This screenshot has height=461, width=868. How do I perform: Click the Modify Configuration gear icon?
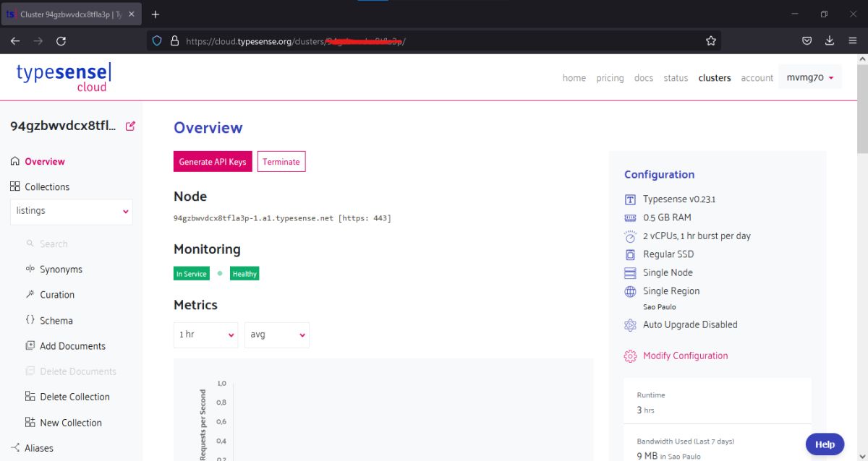pos(630,356)
